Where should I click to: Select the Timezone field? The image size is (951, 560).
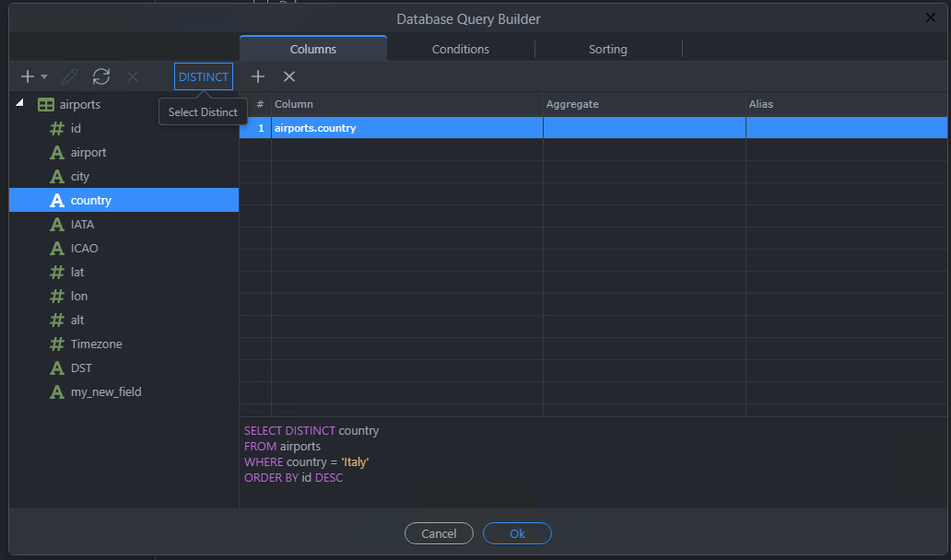(96, 344)
